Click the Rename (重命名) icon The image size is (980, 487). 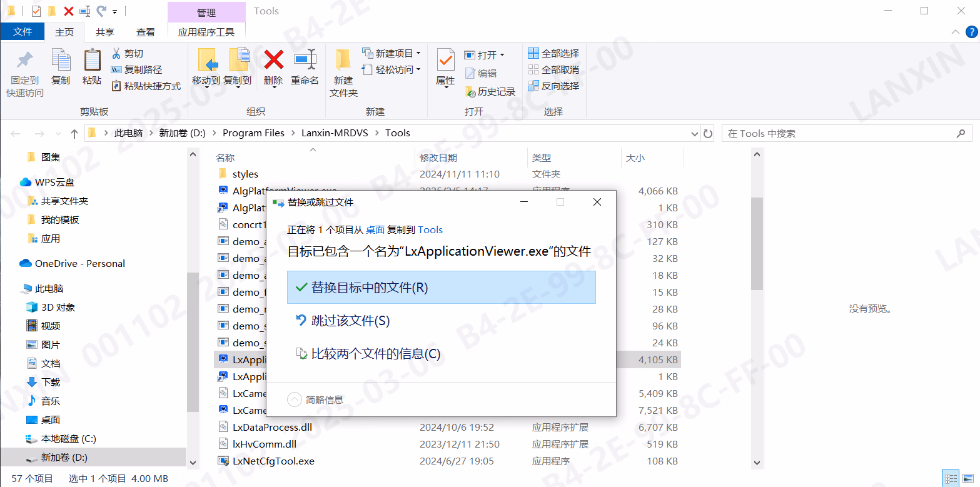pyautogui.click(x=305, y=60)
